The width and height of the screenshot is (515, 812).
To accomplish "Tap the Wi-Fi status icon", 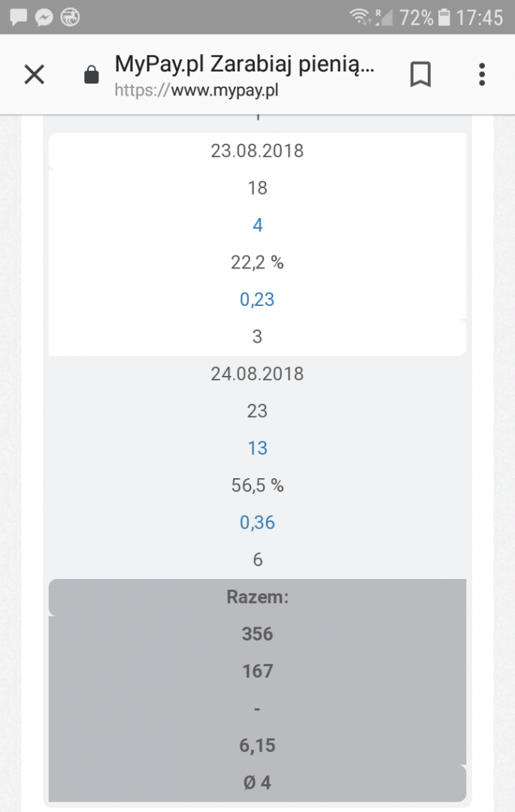I will [361, 17].
